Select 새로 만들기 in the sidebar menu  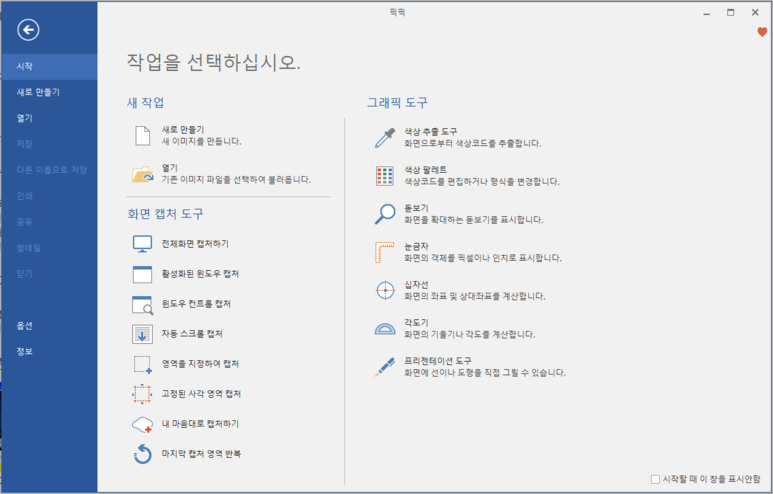[x=49, y=92]
